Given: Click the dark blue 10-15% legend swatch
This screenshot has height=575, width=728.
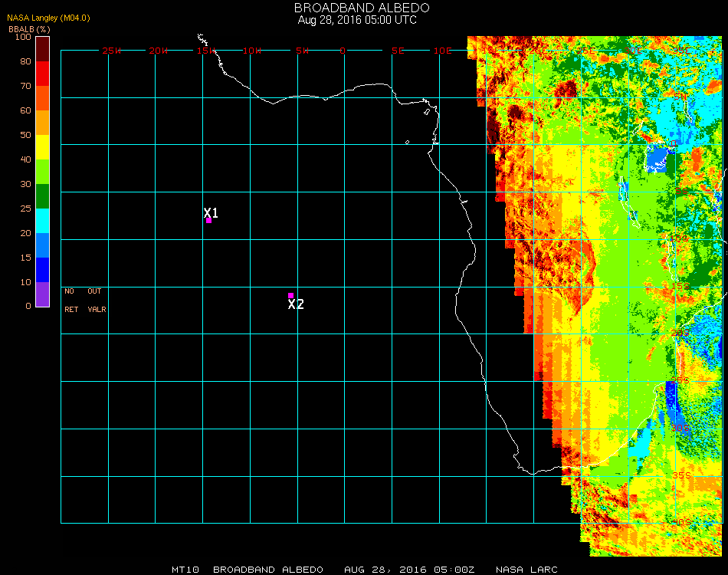Looking at the screenshot, I should [x=42, y=269].
